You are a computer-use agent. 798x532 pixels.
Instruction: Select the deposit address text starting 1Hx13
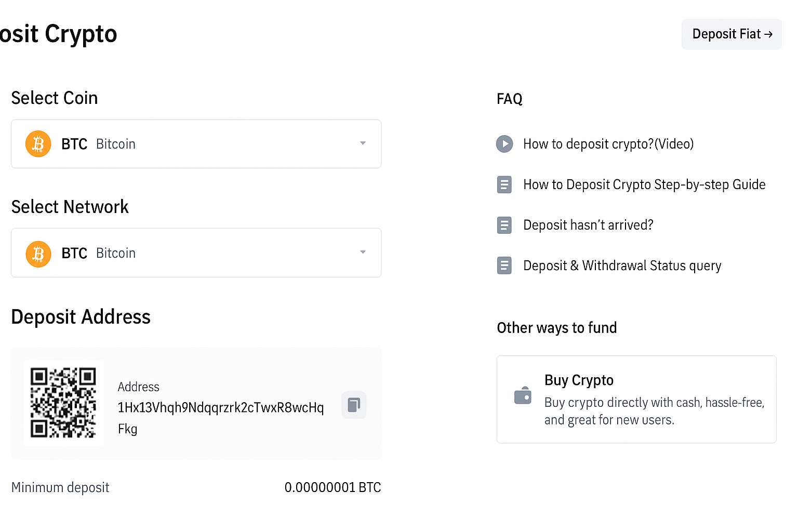[x=220, y=407]
